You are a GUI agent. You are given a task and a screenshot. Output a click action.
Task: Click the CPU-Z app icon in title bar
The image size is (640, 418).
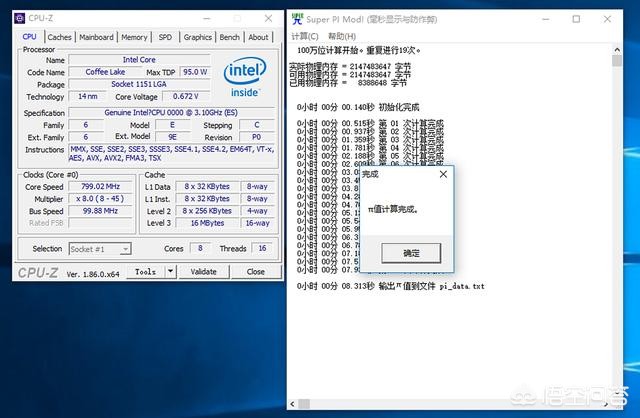pos(19,18)
